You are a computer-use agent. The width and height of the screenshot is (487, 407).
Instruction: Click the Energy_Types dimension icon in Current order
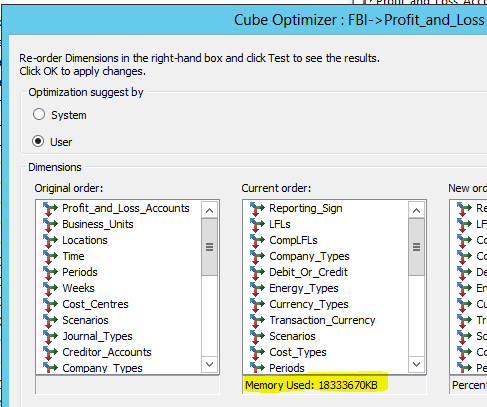click(x=257, y=289)
